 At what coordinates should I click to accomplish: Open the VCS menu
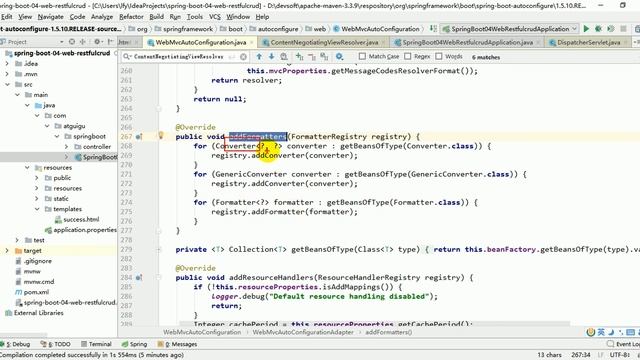(215, 17)
